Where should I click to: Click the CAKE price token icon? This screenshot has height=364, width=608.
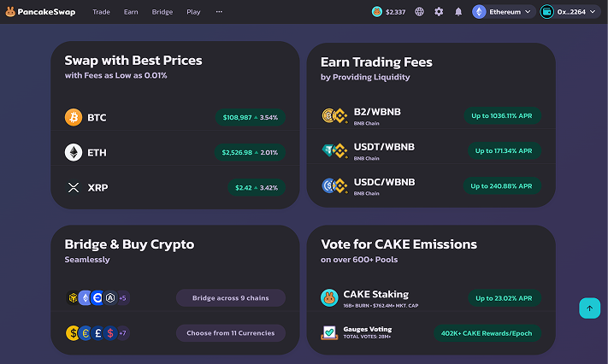click(x=376, y=12)
